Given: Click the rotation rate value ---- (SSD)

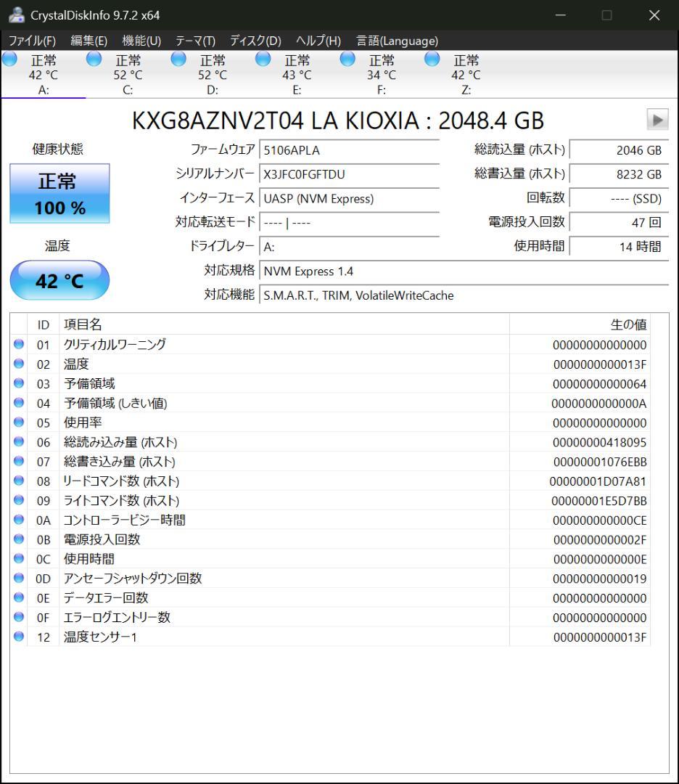Looking at the screenshot, I should (619, 198).
